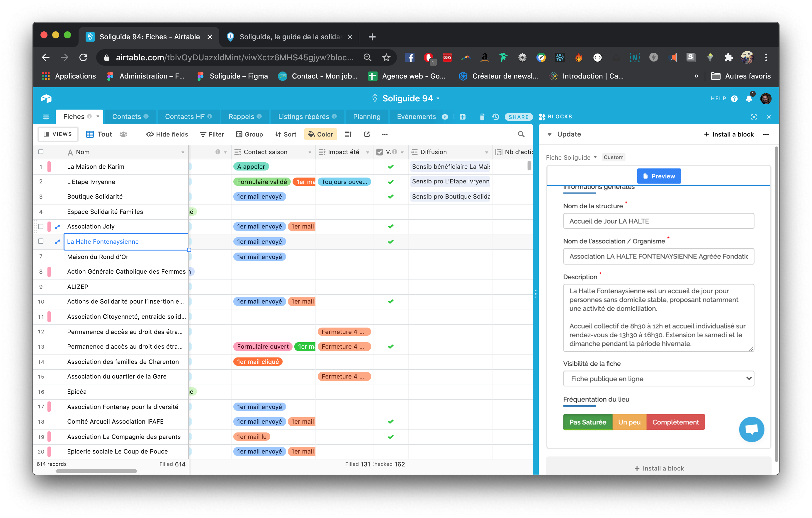Open the chat support bubble
Image resolution: width=812 pixels, height=518 pixels.
[751, 429]
